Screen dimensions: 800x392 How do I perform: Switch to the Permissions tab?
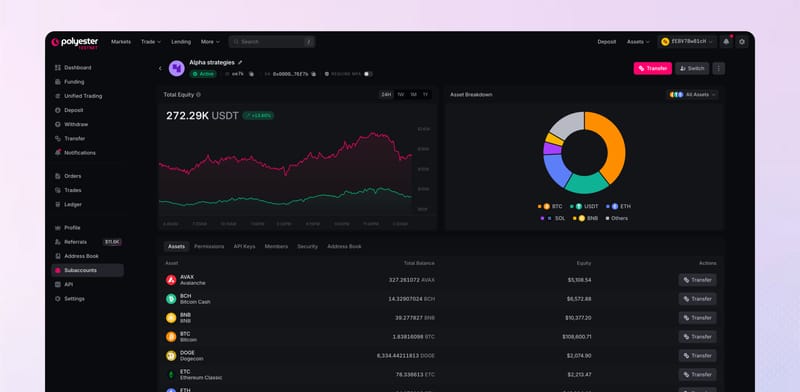click(209, 247)
